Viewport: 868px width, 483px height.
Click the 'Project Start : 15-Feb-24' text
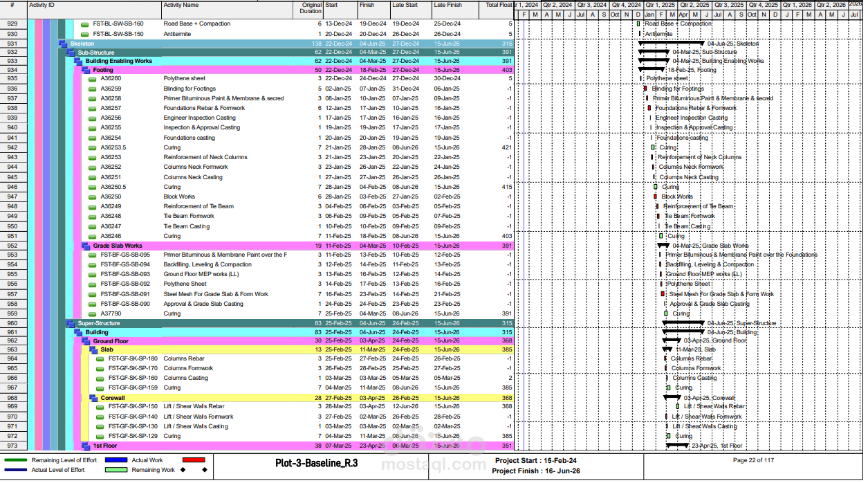click(x=536, y=460)
